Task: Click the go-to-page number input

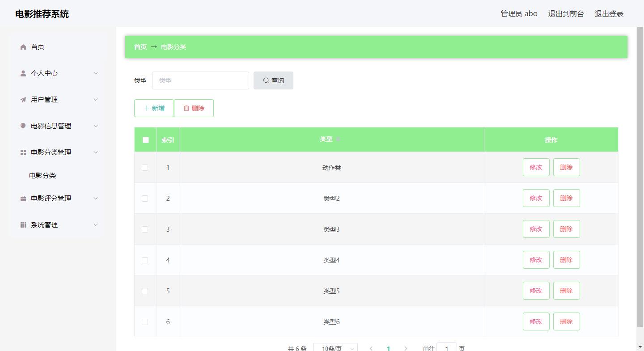Action: [x=447, y=347]
